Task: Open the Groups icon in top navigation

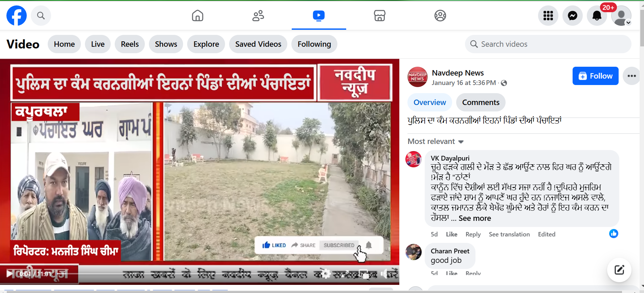Action: point(440,16)
